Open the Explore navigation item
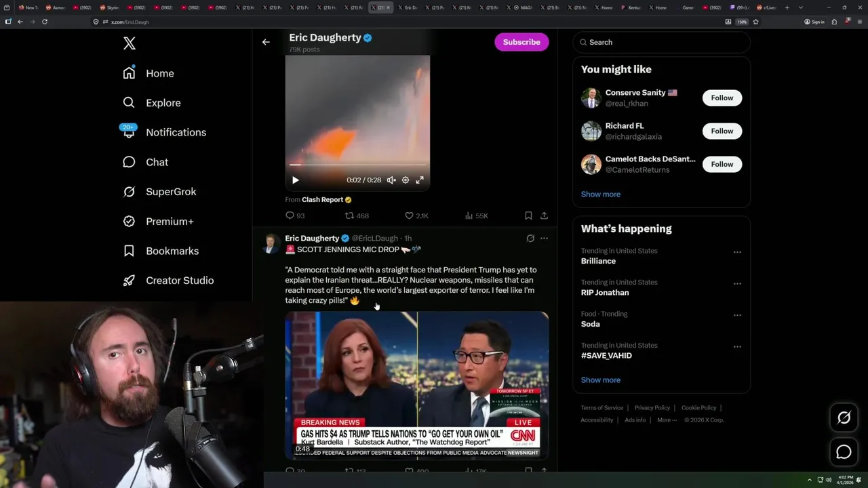Image resolution: width=868 pixels, height=488 pixels. pos(151,103)
